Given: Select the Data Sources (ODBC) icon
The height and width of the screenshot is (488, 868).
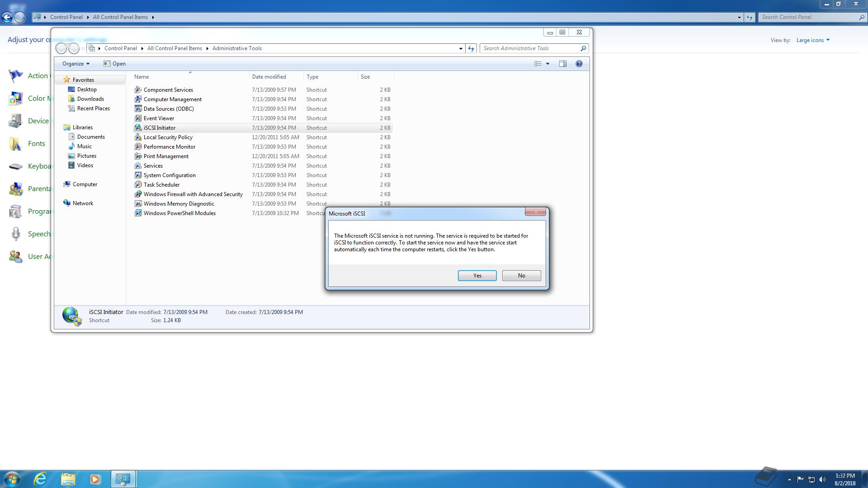Looking at the screenshot, I should coord(138,109).
